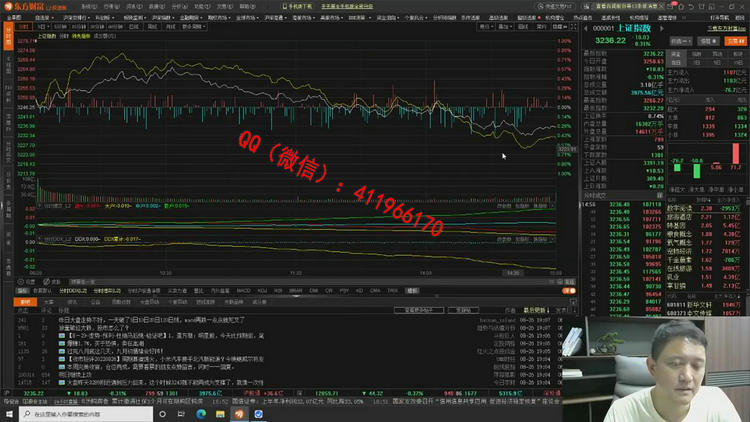Open the settings gear below the chart
This screenshot has width=750, height=422.
click(x=21, y=282)
